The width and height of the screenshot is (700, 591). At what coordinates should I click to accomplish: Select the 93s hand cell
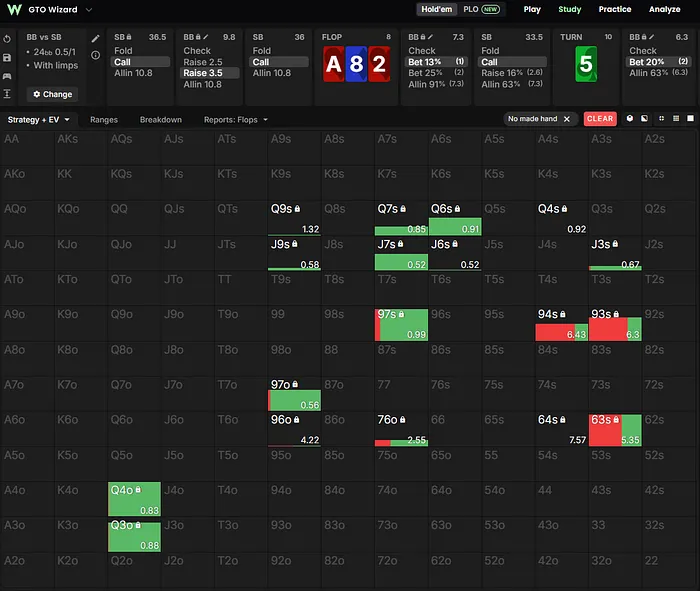pos(615,324)
